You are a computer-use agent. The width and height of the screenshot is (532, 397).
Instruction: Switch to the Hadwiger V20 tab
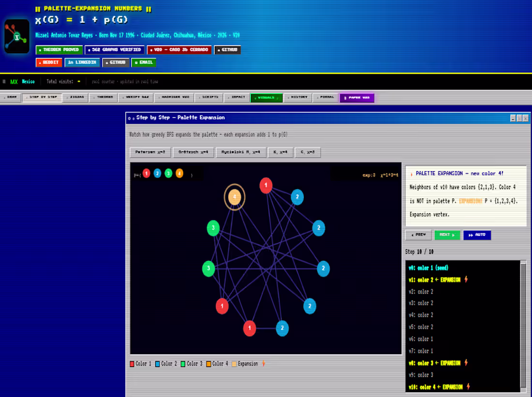click(x=174, y=97)
